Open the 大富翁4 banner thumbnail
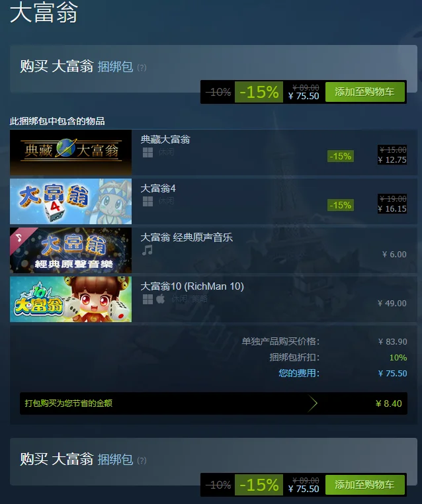 coord(71,201)
